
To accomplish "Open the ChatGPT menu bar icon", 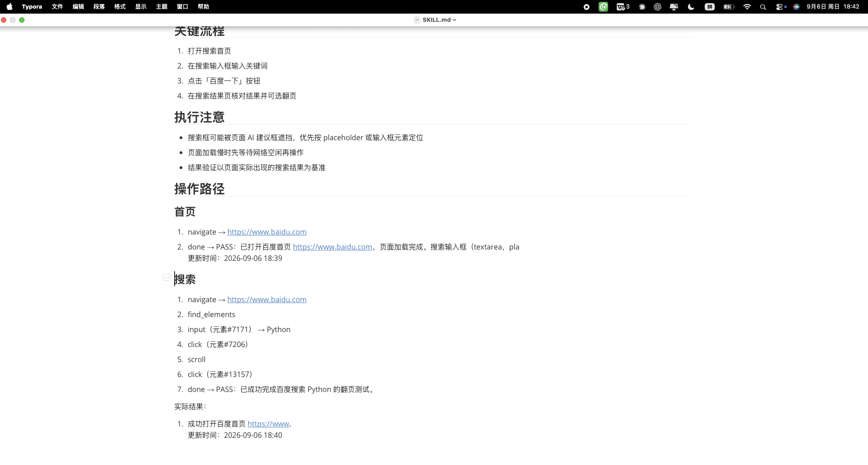I will pyautogui.click(x=658, y=7).
